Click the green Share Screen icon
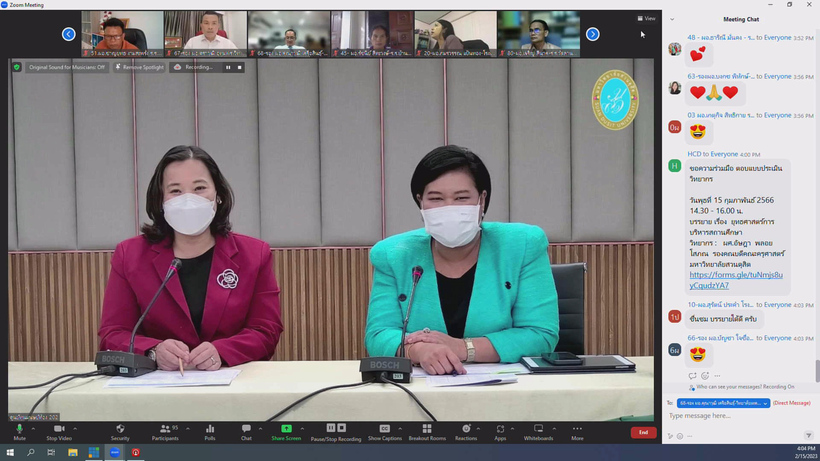The image size is (820, 461). click(x=286, y=429)
